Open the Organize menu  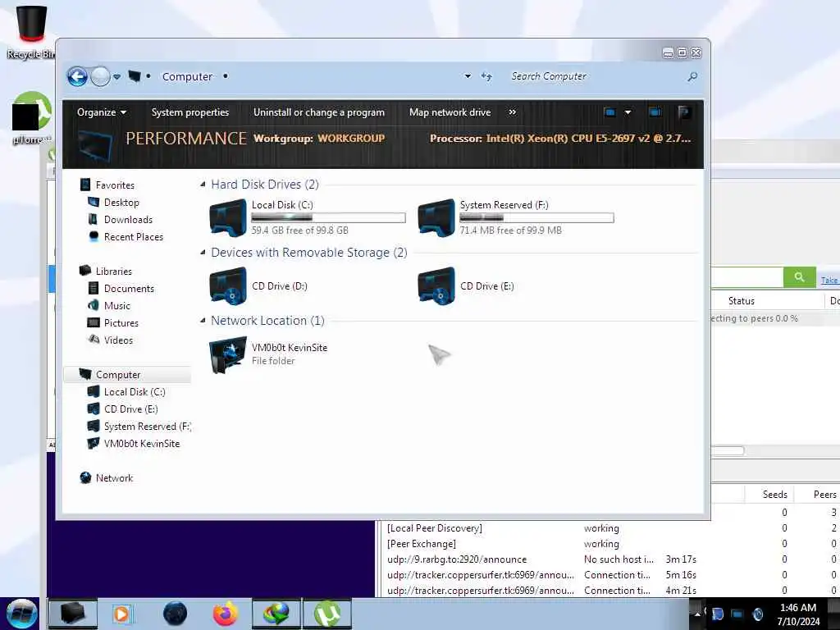click(x=101, y=112)
